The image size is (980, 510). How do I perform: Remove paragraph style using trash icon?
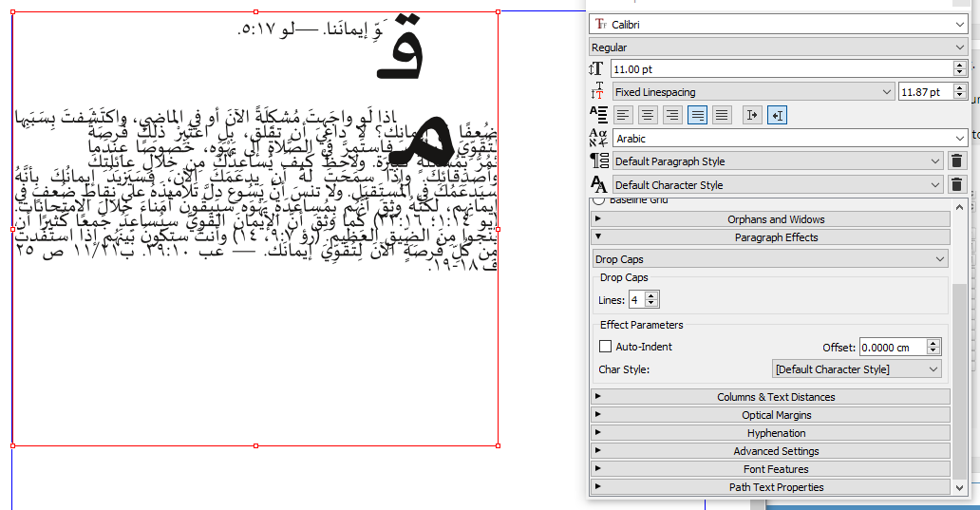pyautogui.click(x=957, y=161)
